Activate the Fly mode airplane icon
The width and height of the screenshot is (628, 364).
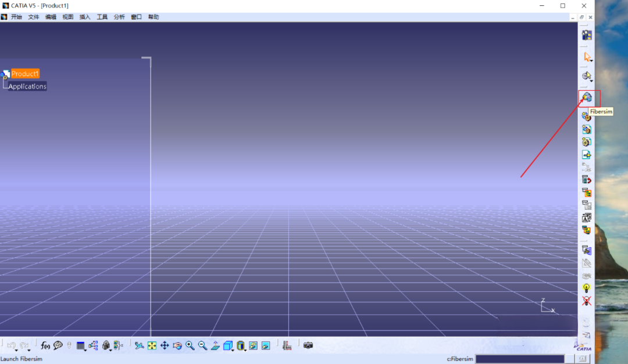coord(140,345)
